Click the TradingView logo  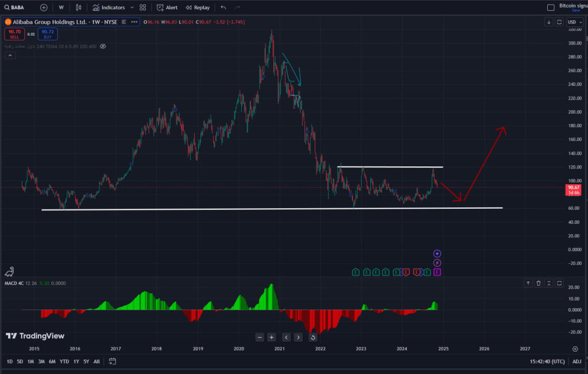coord(35,336)
